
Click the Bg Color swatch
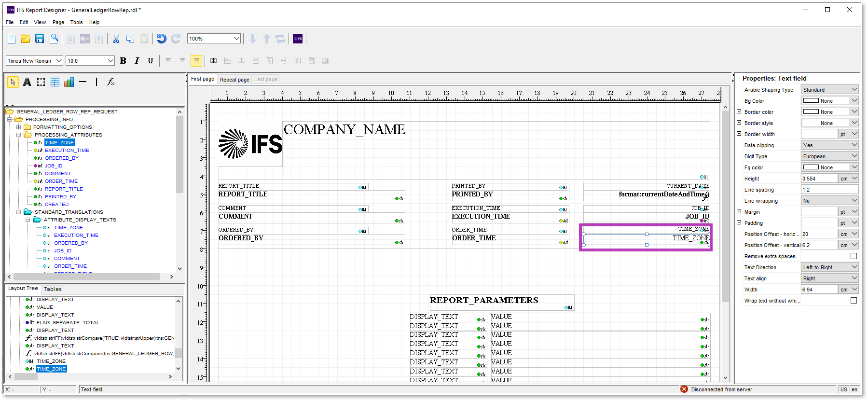811,101
